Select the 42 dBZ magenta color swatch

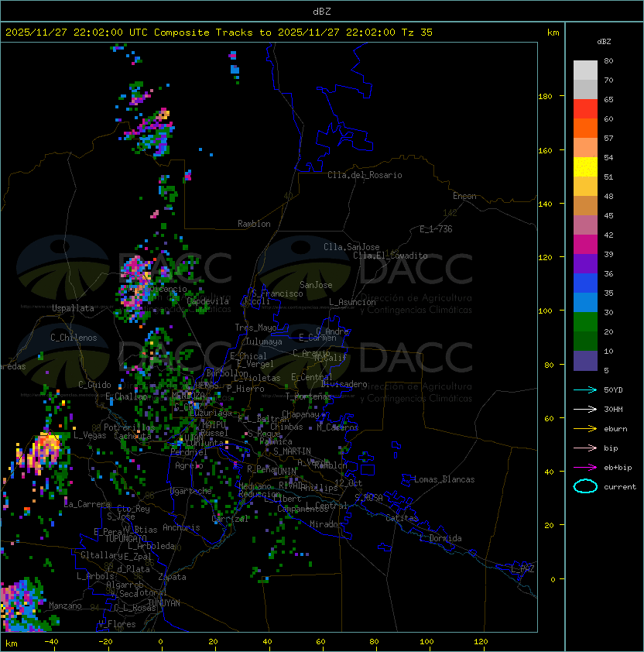click(585, 245)
